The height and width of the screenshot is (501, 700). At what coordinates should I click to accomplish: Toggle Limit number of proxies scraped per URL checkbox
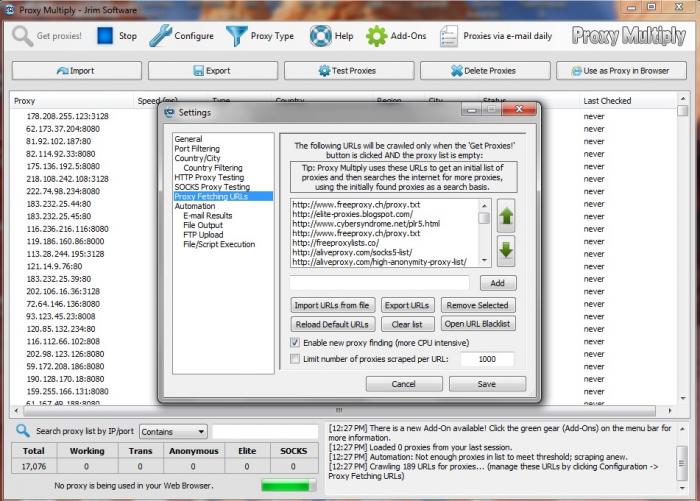pyautogui.click(x=295, y=359)
